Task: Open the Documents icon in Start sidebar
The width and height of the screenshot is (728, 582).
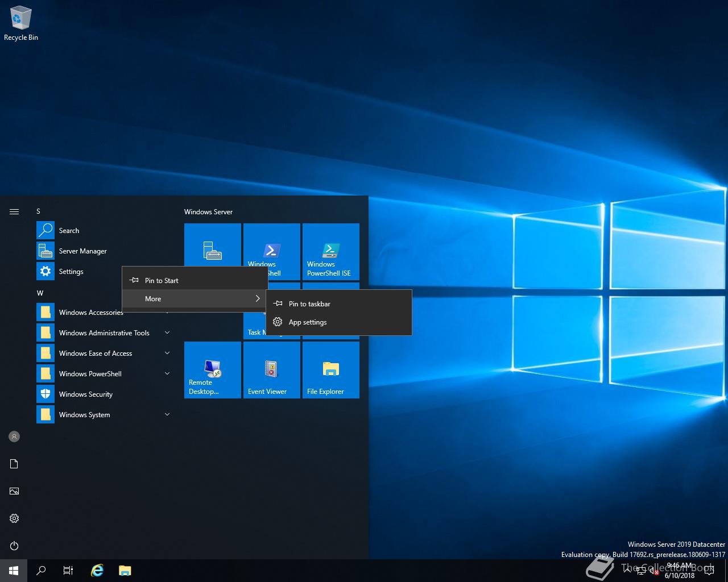Action: click(x=14, y=464)
